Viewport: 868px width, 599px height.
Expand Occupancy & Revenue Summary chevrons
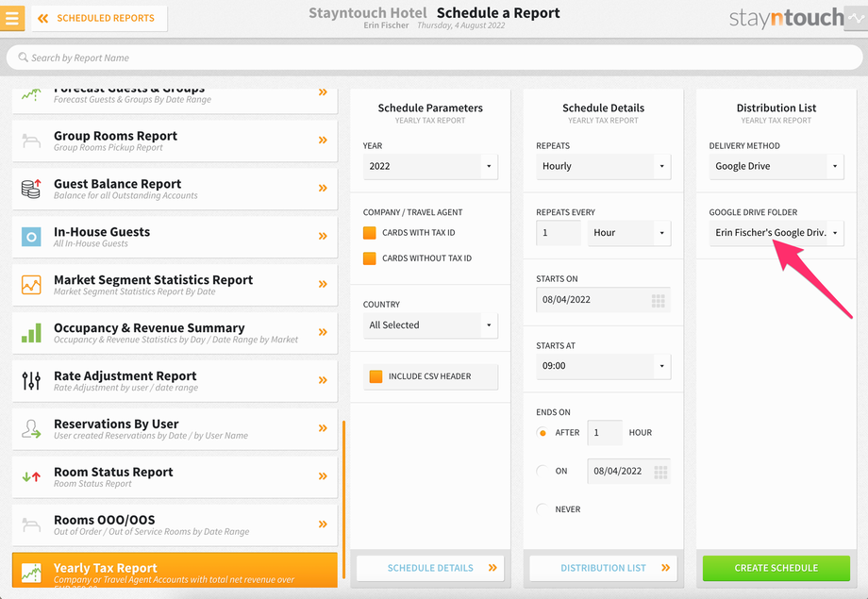323,332
